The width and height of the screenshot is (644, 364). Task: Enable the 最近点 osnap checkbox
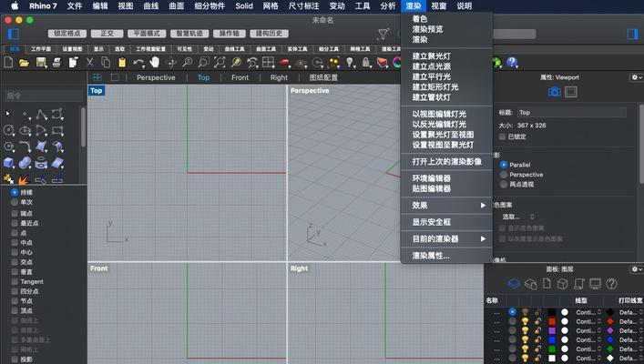pyautogui.click(x=15, y=223)
